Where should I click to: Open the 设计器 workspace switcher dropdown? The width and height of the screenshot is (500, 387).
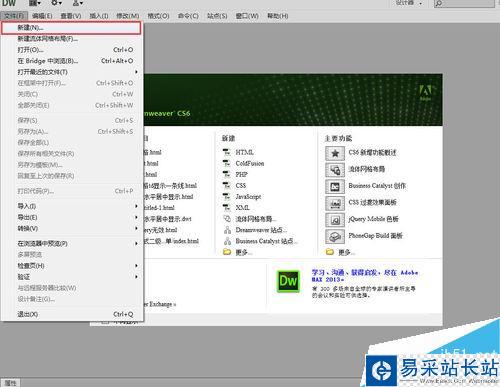[x=409, y=3]
